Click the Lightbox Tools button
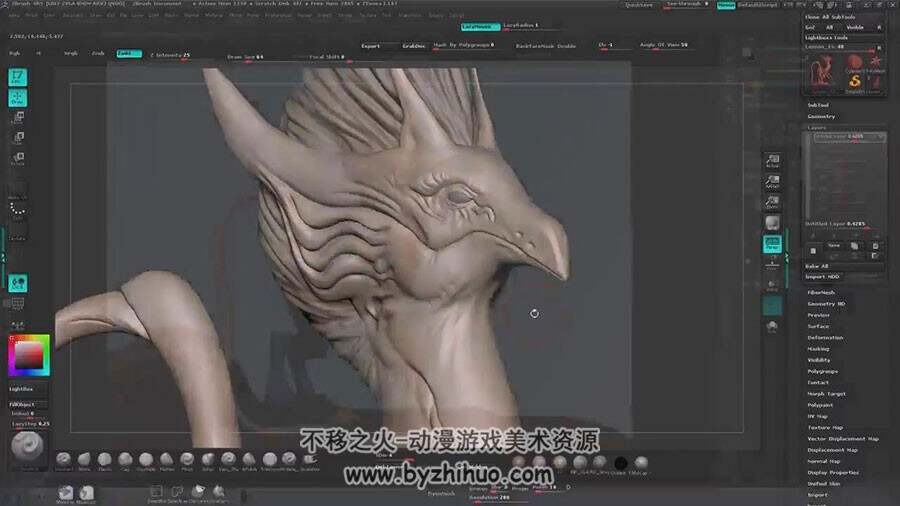900x506 pixels. click(x=826, y=37)
